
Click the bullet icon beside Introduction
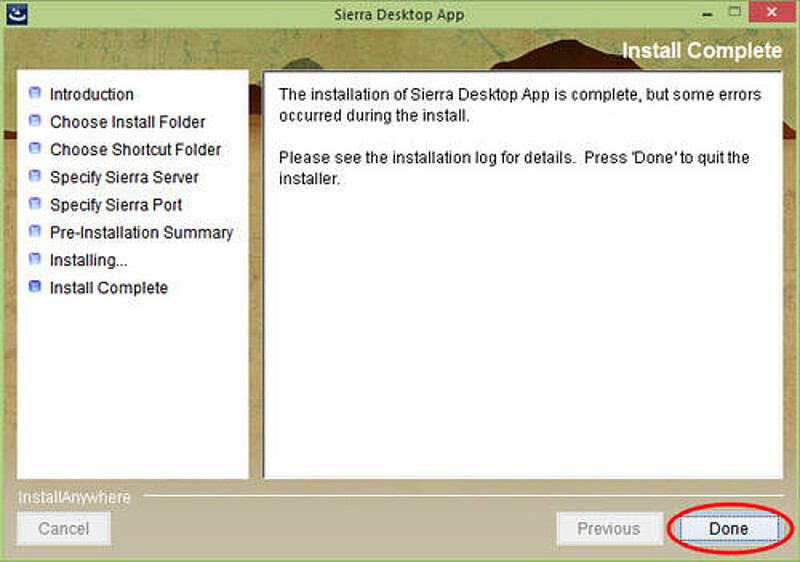click(35, 93)
